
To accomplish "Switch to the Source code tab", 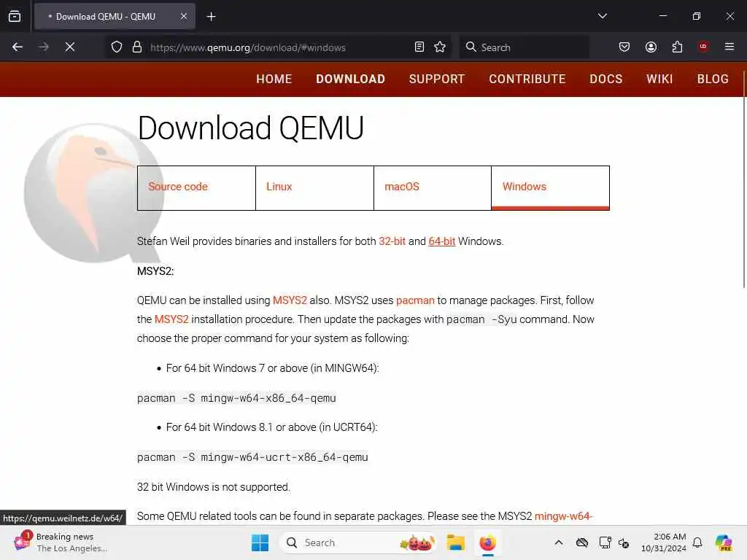I will [x=196, y=187].
